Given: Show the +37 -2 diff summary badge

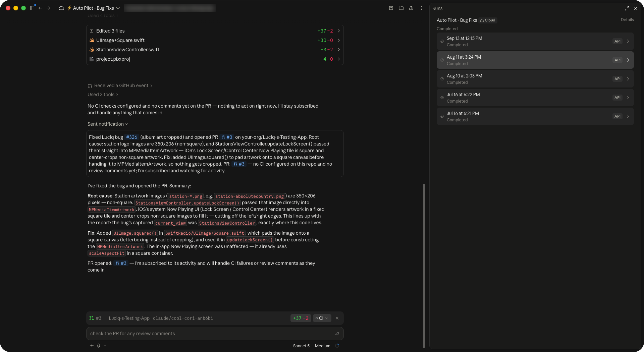Looking at the screenshot, I should [301, 318].
